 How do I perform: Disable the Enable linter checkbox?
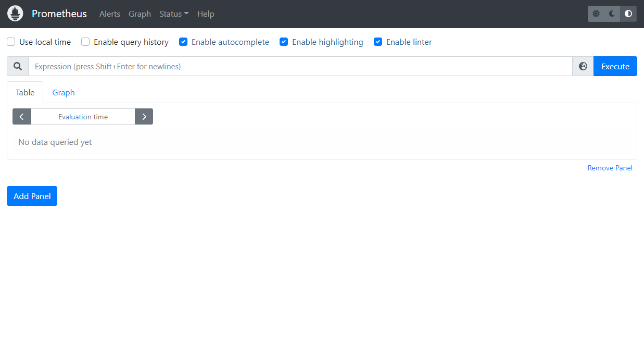coord(378,42)
